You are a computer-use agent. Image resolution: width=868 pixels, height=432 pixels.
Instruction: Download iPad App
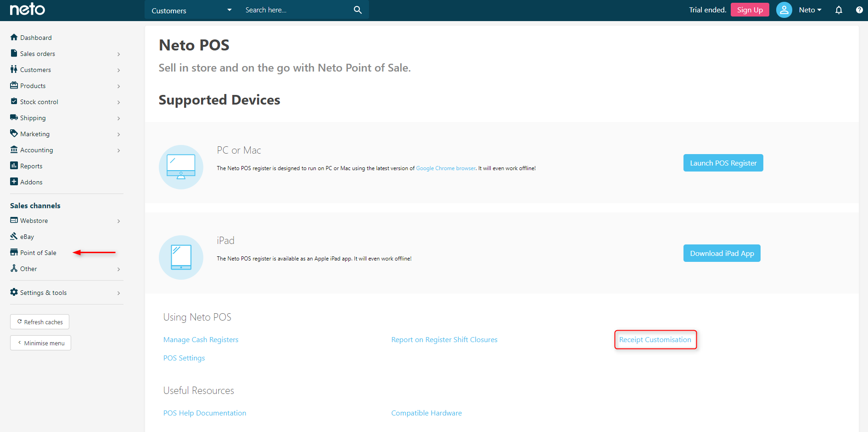pos(722,253)
